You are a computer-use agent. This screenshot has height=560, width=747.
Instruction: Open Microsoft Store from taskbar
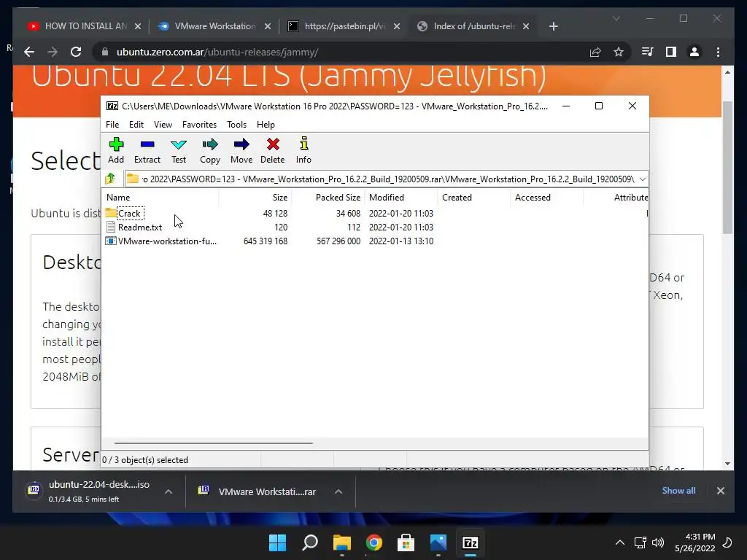click(406, 542)
